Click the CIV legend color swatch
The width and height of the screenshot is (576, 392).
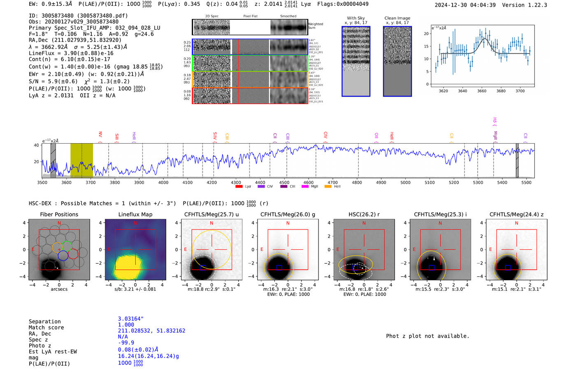point(261,186)
